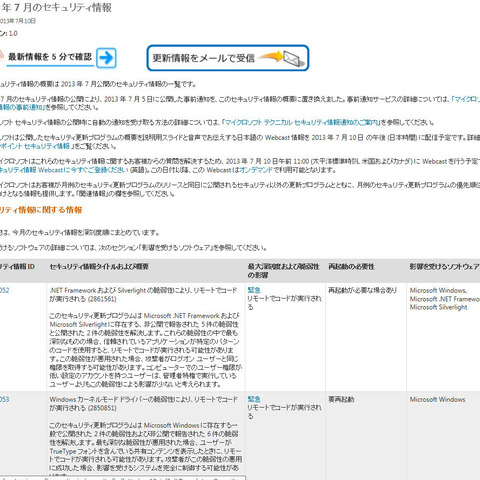
Task: Click the blue arrow icon beside 最新情報を 5 分で確認
Action: click(x=106, y=58)
